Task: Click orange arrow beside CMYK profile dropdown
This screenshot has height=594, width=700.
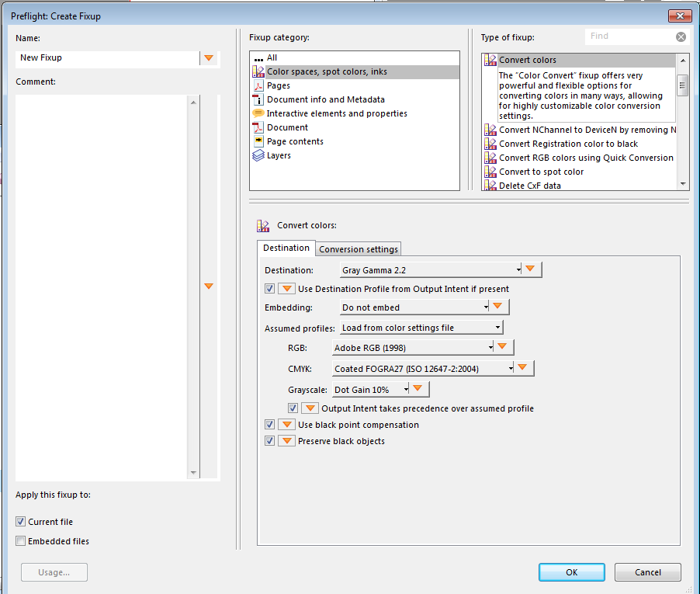Action: tap(523, 367)
